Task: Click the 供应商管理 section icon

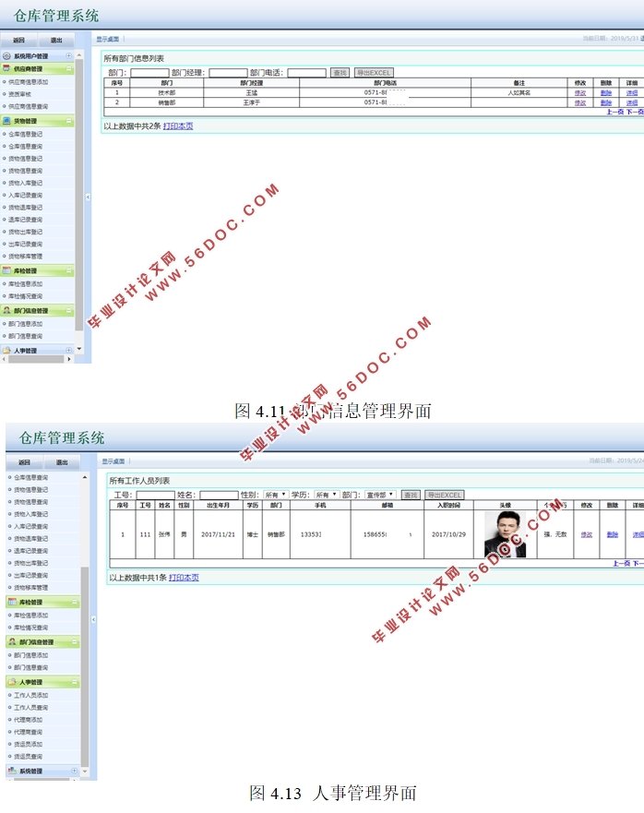Action: tap(6, 69)
